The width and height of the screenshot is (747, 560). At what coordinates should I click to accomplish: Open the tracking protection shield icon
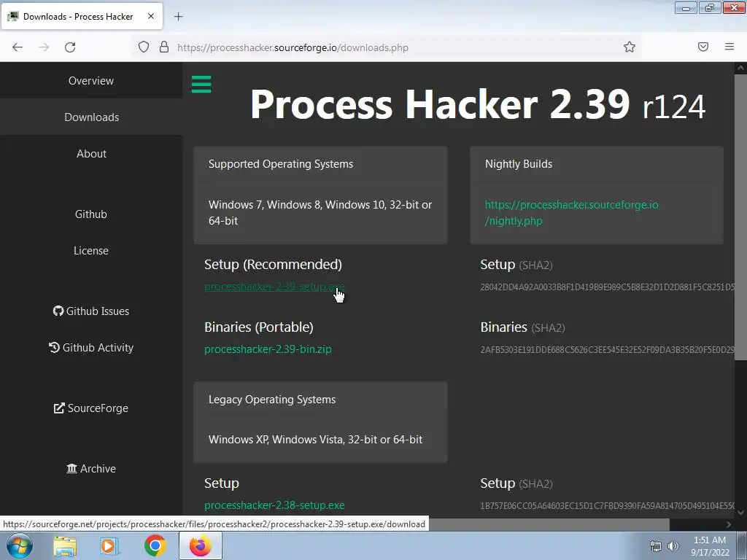144,47
